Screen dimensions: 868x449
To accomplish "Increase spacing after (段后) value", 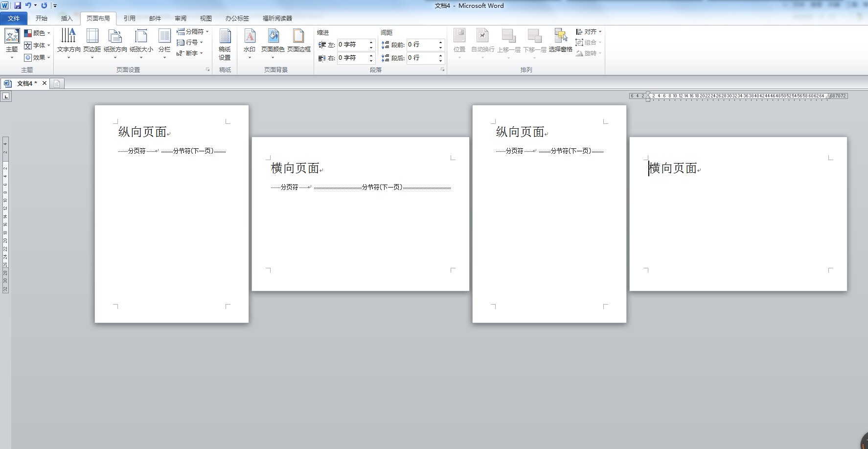I will [440, 55].
